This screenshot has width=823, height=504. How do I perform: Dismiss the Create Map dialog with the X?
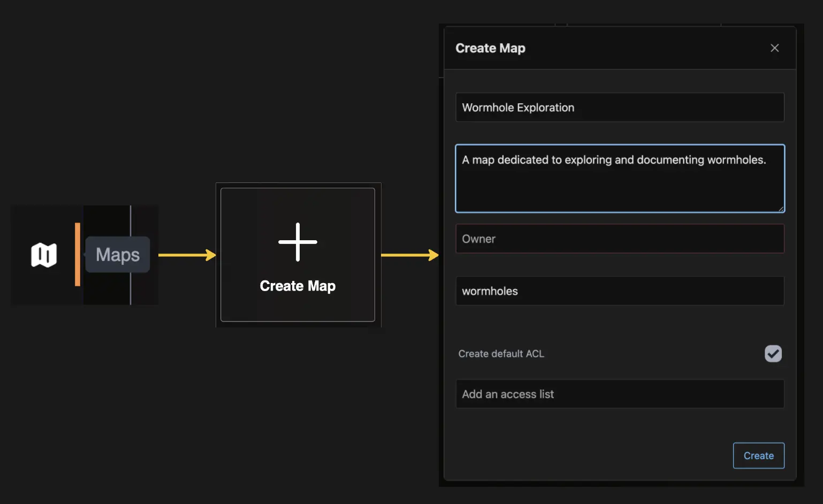(x=774, y=48)
